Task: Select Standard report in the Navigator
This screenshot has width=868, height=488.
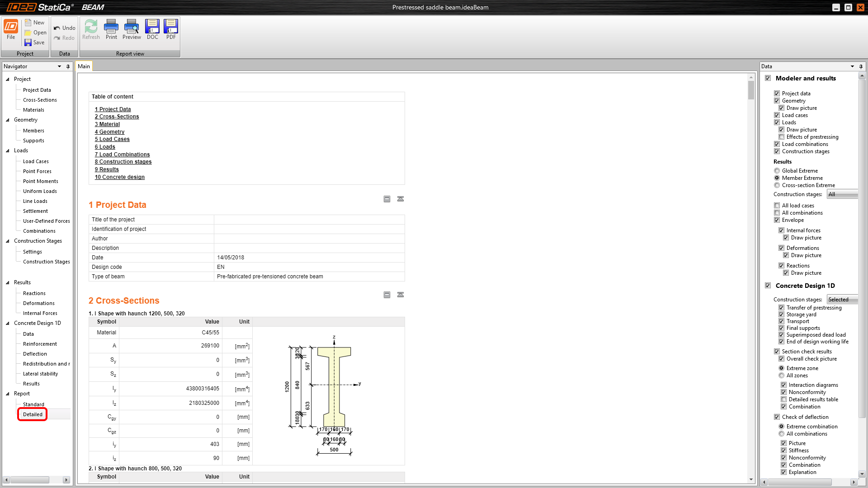Action: (x=33, y=404)
